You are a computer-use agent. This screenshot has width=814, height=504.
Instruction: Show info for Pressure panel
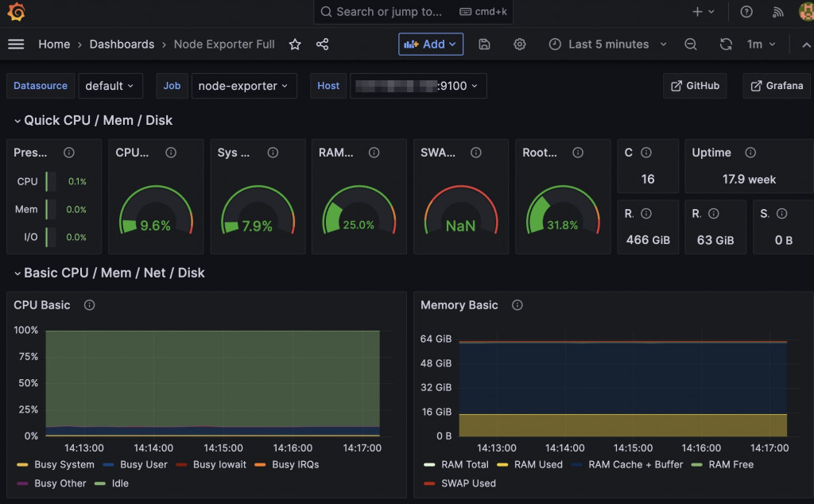(x=69, y=153)
